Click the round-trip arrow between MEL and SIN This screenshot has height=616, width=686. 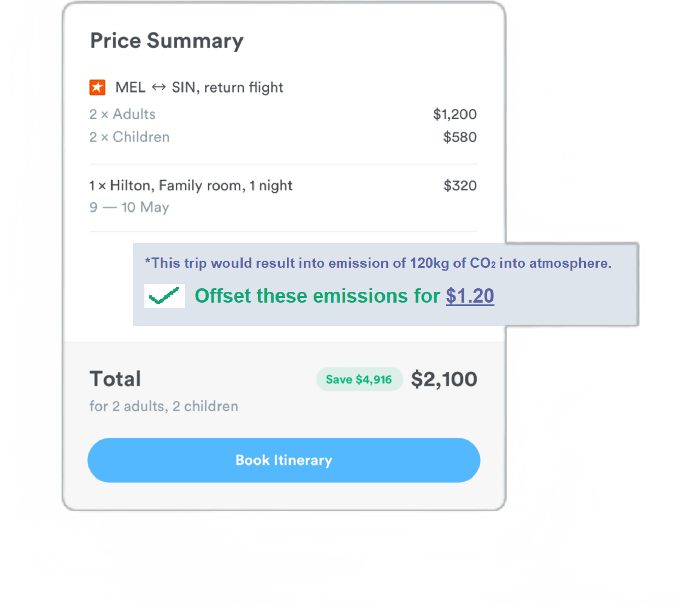(158, 87)
